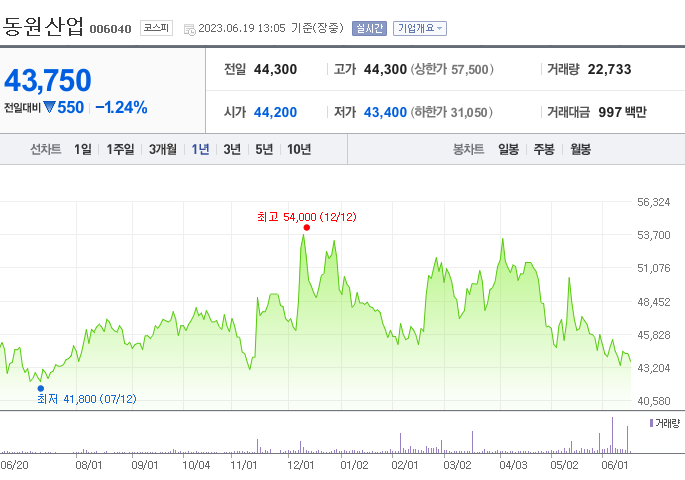Click the 코스피 market badge
Image resolution: width=685 pixels, height=480 pixels.
point(156,28)
